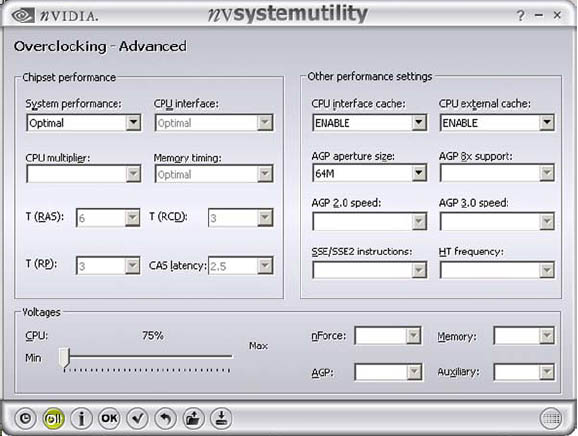The width and height of the screenshot is (578, 436).
Task: Click the Overclocking - Advanced heading
Action: [100, 46]
